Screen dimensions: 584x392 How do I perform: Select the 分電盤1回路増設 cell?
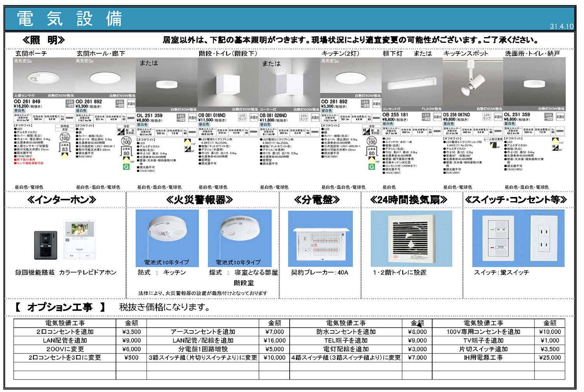coord(203,349)
